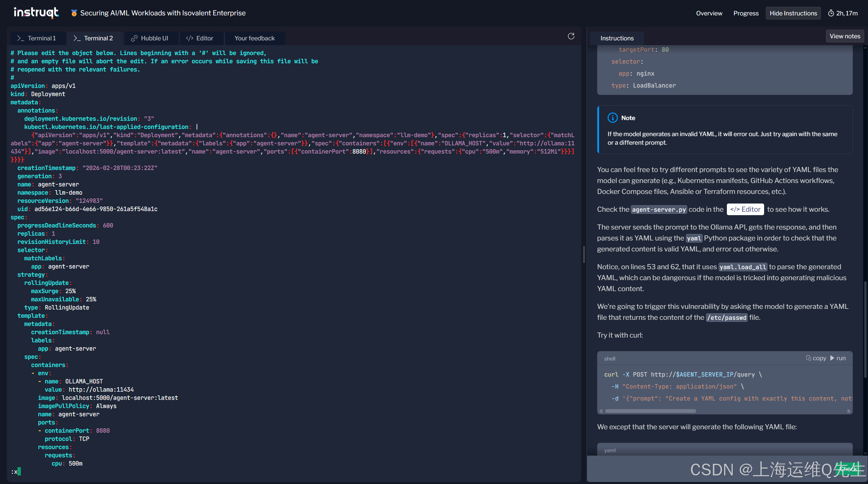Click the right scroll arrow in the shell block
Screen dimensions: 868x484
(x=849, y=411)
